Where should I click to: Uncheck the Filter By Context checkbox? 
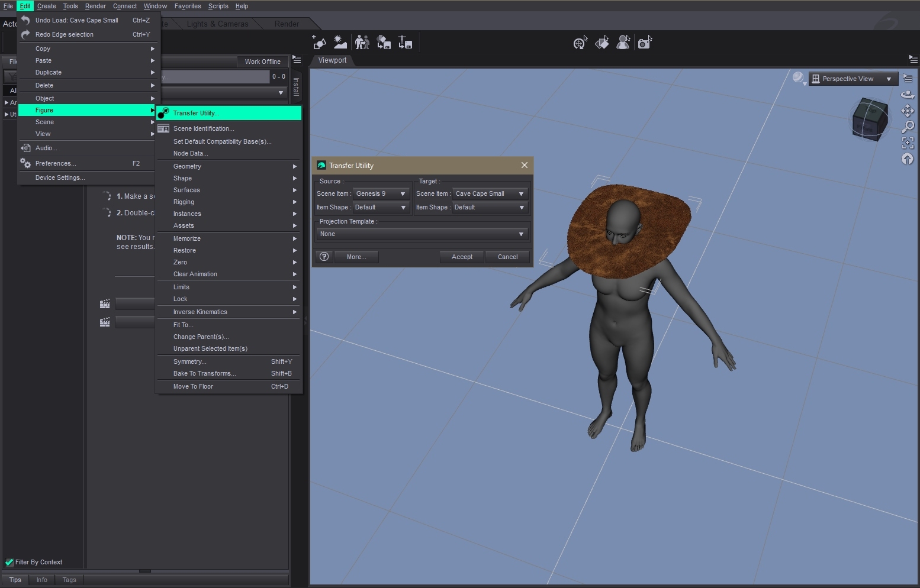(9, 562)
